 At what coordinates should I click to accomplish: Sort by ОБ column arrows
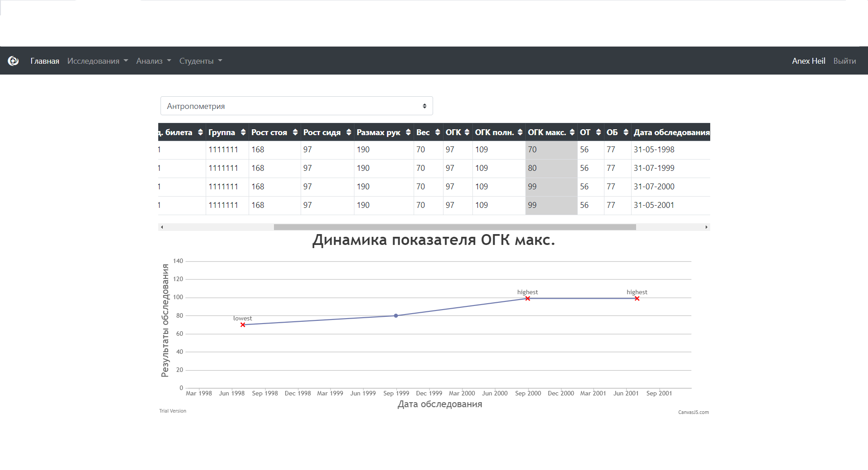point(626,132)
